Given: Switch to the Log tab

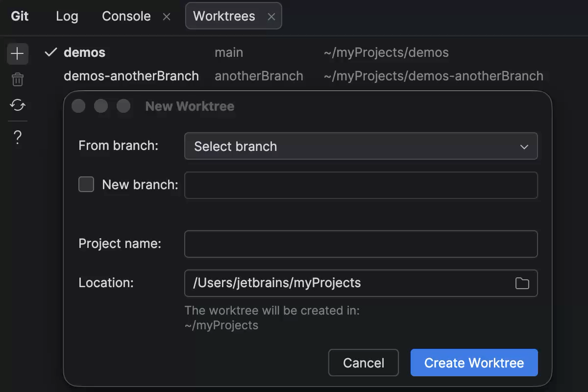Looking at the screenshot, I should (x=67, y=16).
